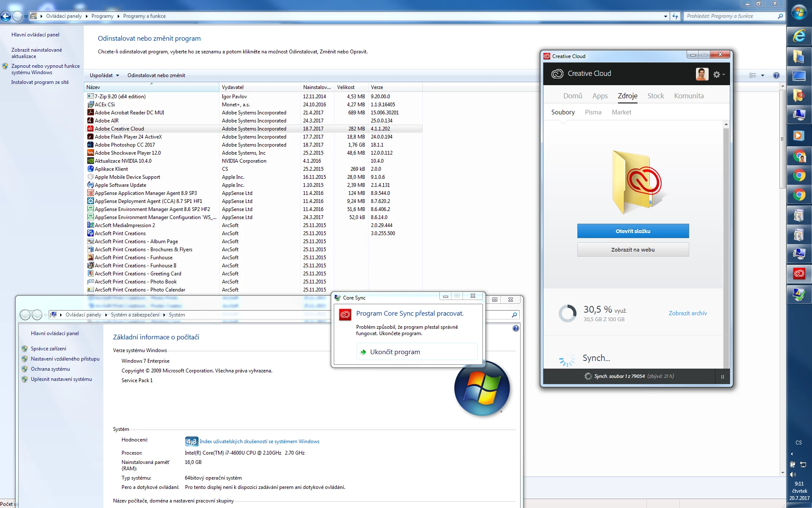Click the view mode icon in the Programs toolbar
This screenshot has width=812, height=508.
(753, 75)
